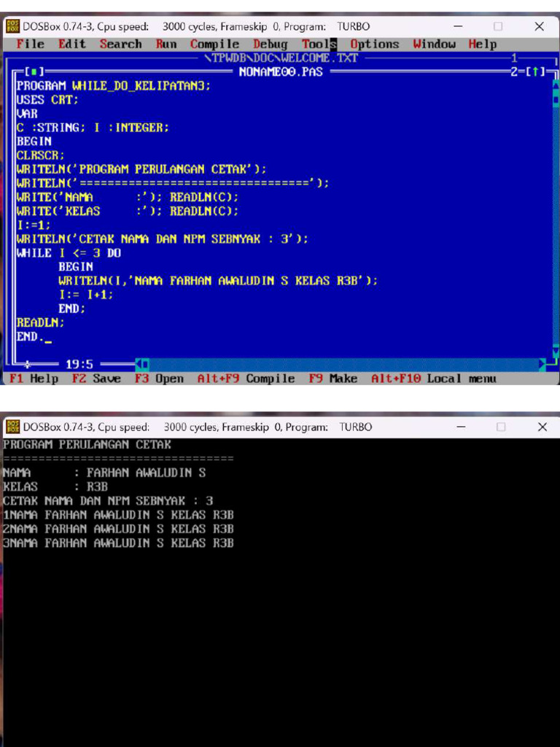Open the Run menu
Image resolution: width=560 pixels, height=747 pixels.
[x=166, y=44]
